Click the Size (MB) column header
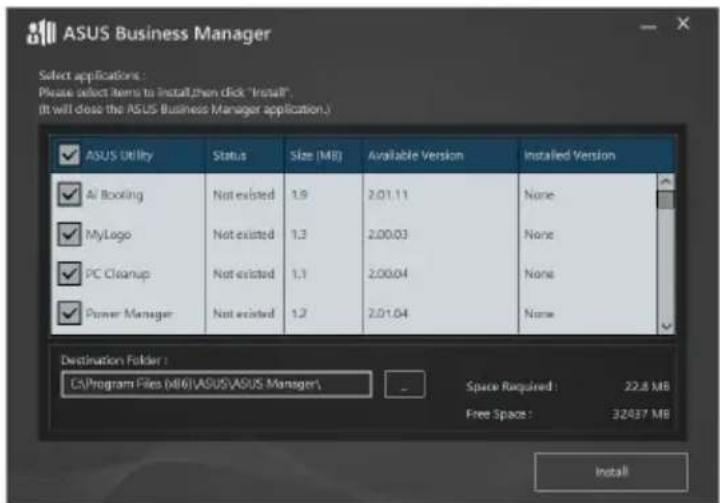 [316, 155]
